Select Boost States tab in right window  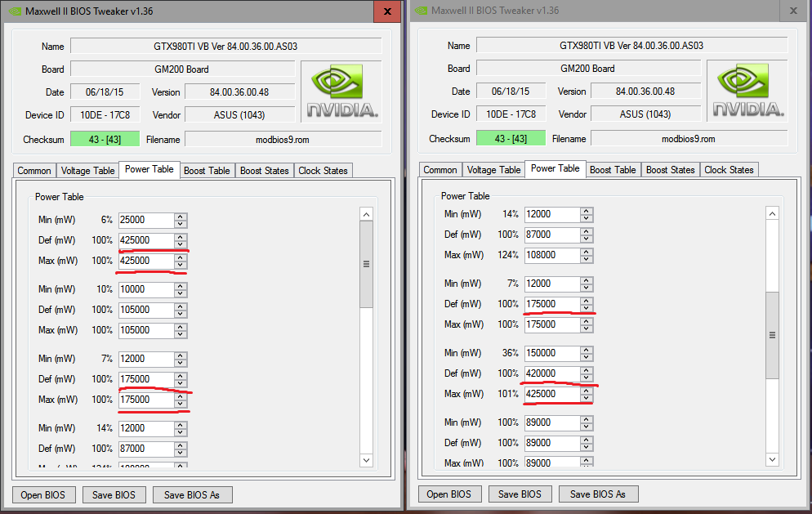click(x=670, y=169)
